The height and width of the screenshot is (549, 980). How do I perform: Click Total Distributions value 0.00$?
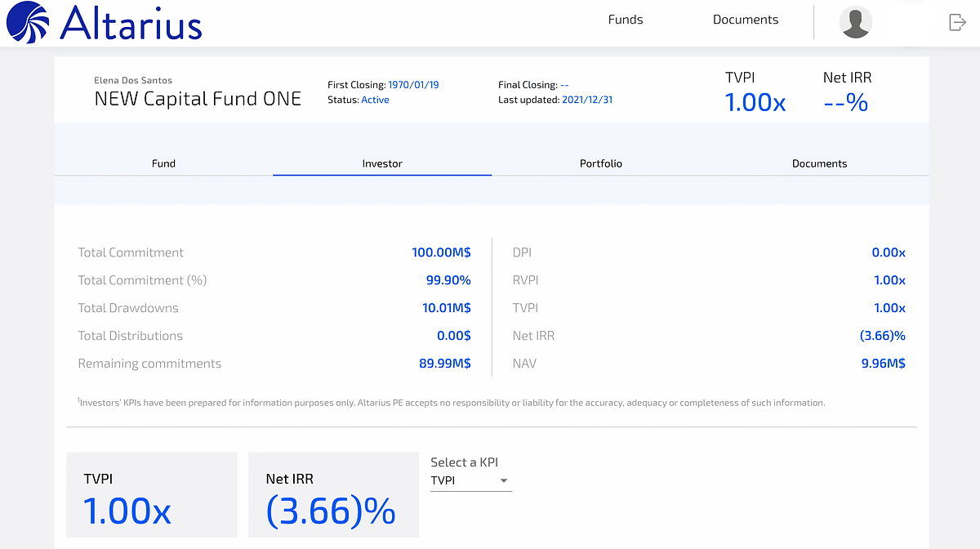[x=454, y=336]
